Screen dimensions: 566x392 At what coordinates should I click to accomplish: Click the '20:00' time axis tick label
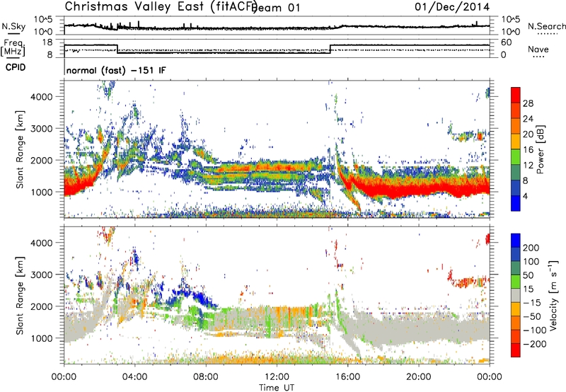[x=418, y=377]
